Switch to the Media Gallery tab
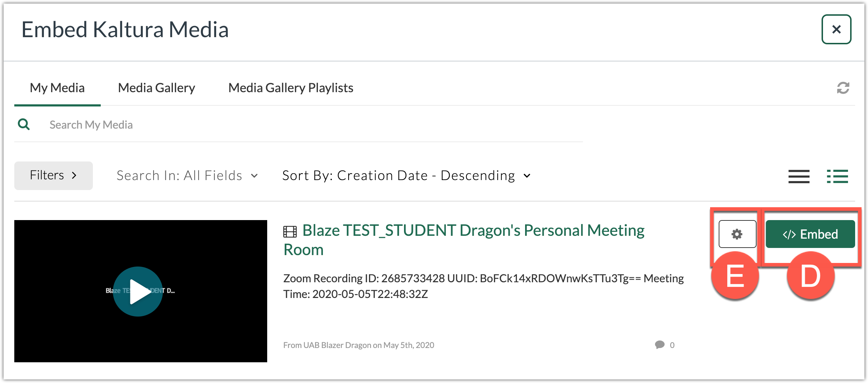This screenshot has width=868, height=383. pos(156,88)
